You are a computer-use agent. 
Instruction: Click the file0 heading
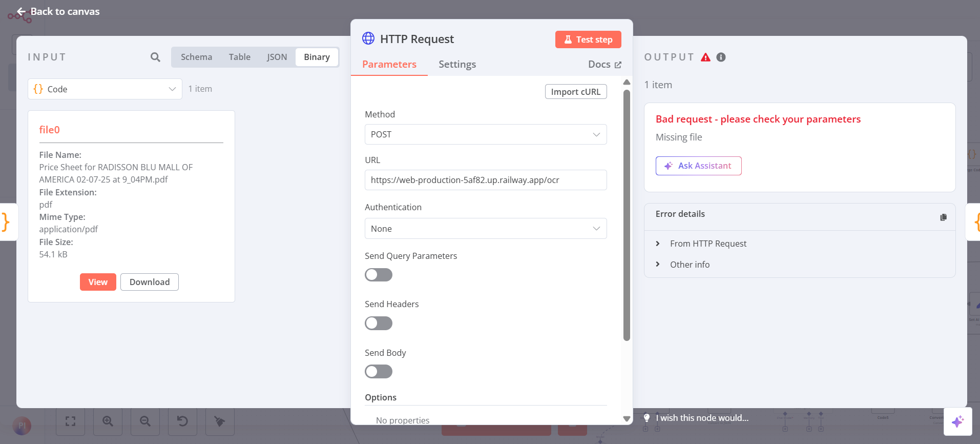[49, 130]
